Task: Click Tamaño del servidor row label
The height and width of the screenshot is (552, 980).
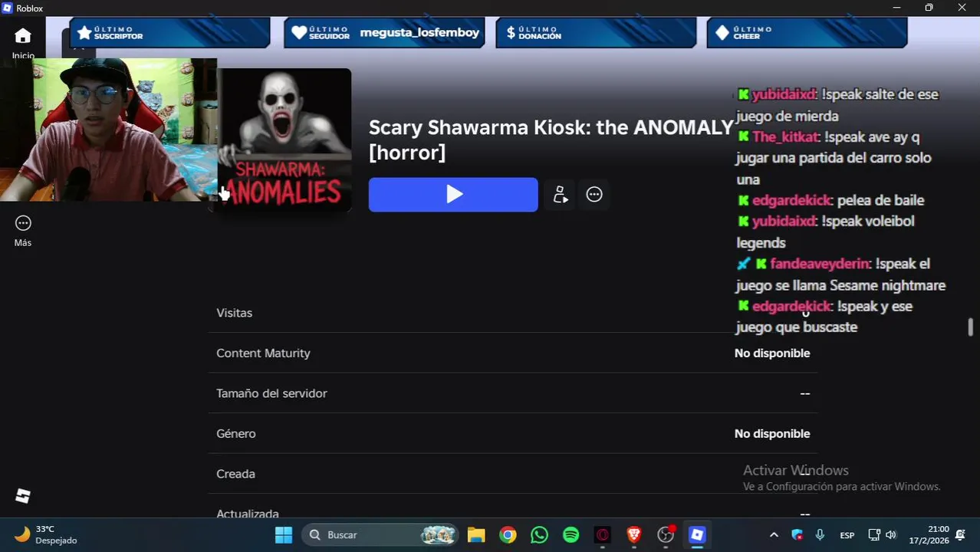Action: tap(271, 393)
